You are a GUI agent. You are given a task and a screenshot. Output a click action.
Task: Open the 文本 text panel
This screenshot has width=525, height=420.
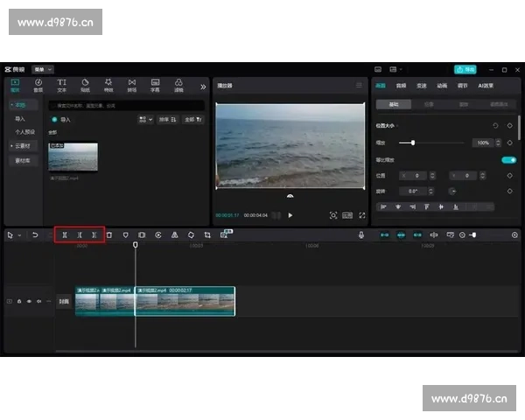click(61, 85)
